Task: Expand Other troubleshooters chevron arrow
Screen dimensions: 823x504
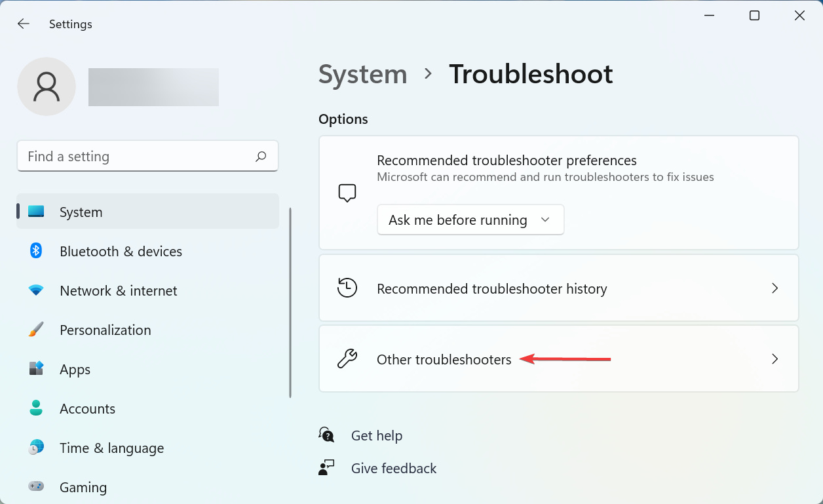Action: click(x=775, y=359)
